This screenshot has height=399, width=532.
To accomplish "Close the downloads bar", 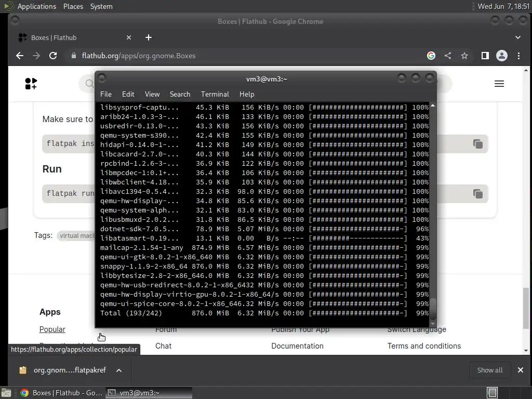I will pyautogui.click(x=521, y=370).
